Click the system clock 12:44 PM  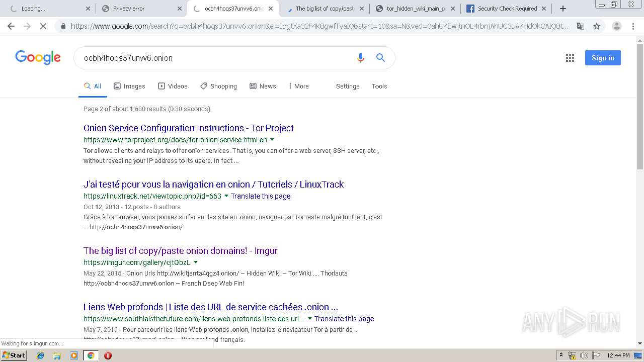(x=618, y=355)
